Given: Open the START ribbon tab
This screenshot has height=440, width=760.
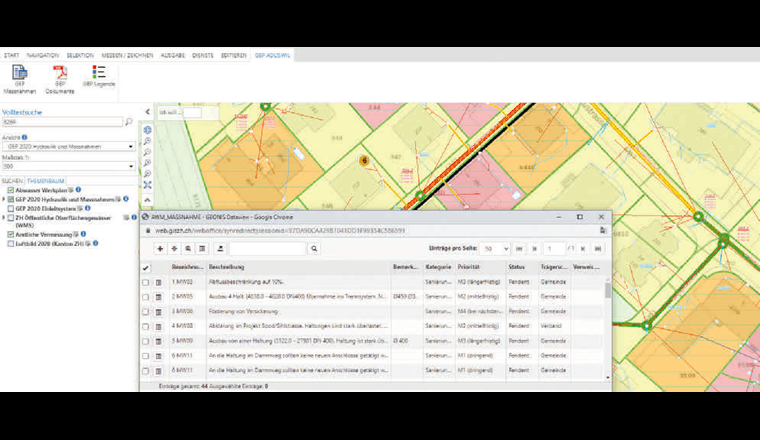Looking at the screenshot, I should point(12,56).
